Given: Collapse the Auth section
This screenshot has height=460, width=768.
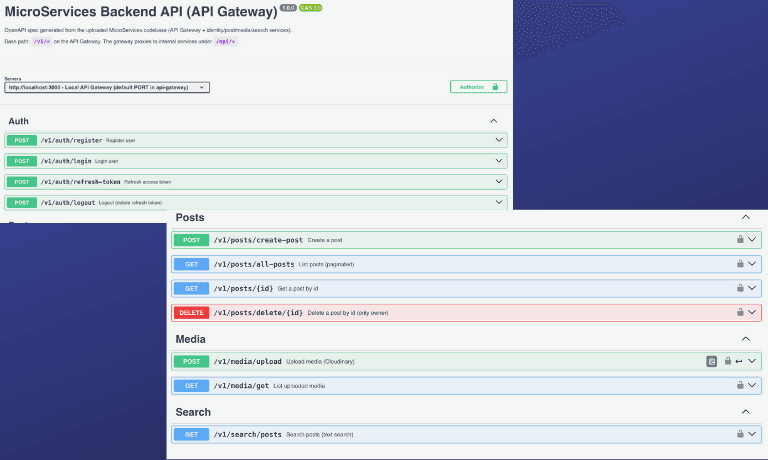Looking at the screenshot, I should pos(493,121).
